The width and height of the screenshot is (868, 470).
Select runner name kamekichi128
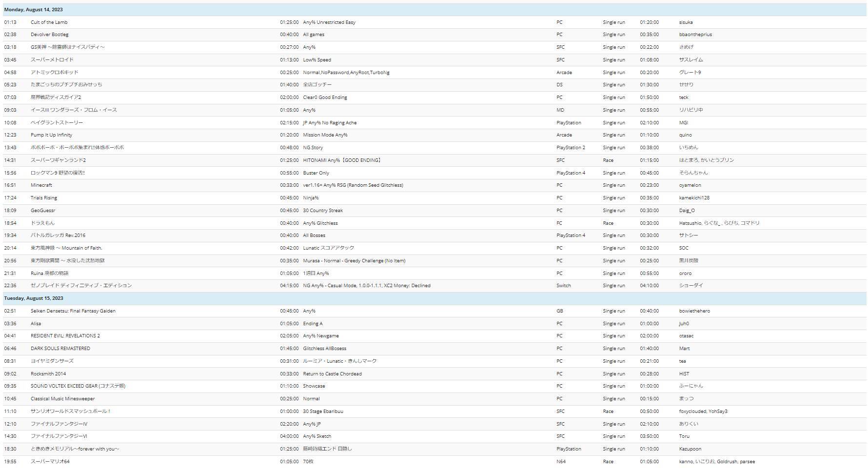tap(694, 198)
